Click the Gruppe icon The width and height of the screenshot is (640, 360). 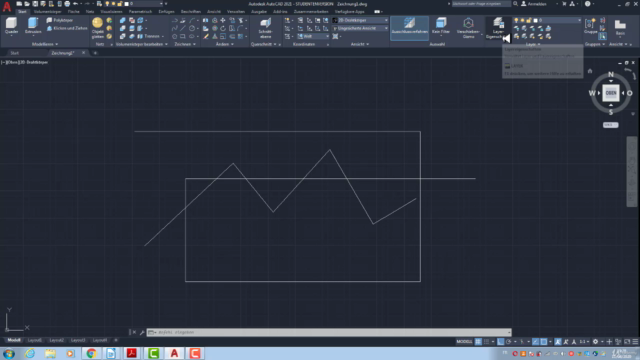(590, 26)
